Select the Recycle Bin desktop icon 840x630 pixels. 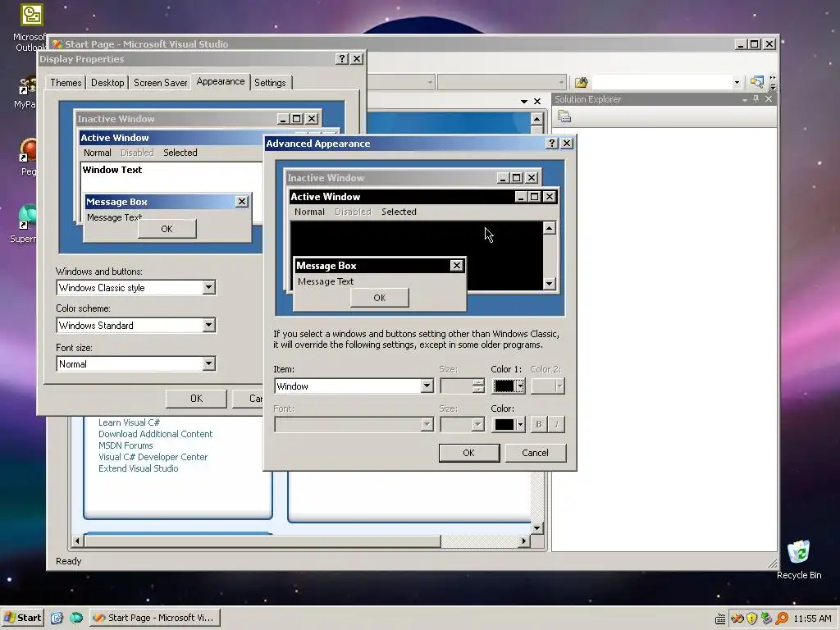[x=798, y=552]
